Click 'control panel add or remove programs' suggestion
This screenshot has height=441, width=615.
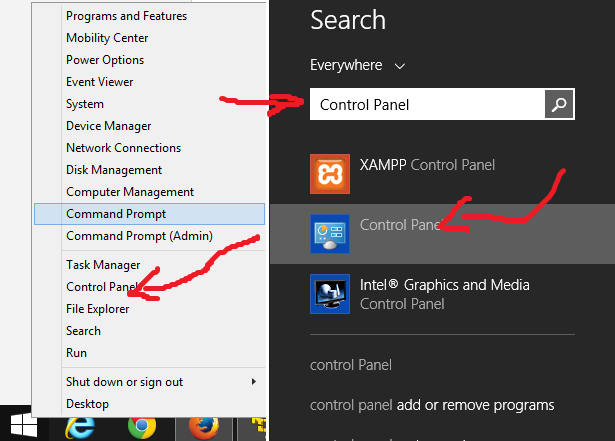pos(432,405)
